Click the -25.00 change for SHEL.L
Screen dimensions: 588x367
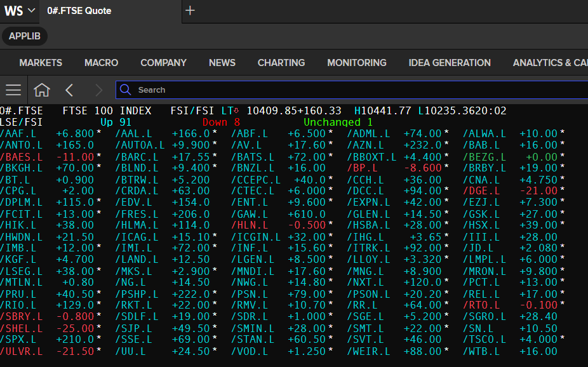(x=75, y=328)
